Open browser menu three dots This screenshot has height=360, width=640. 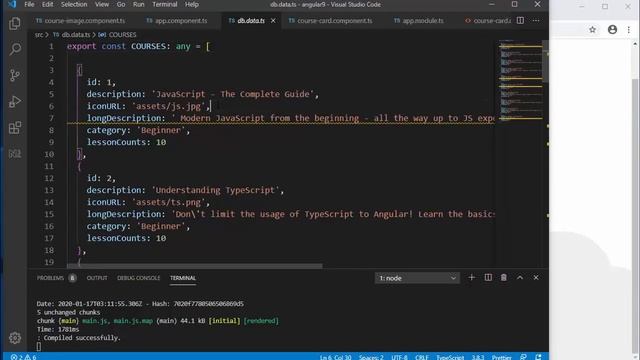click(629, 29)
